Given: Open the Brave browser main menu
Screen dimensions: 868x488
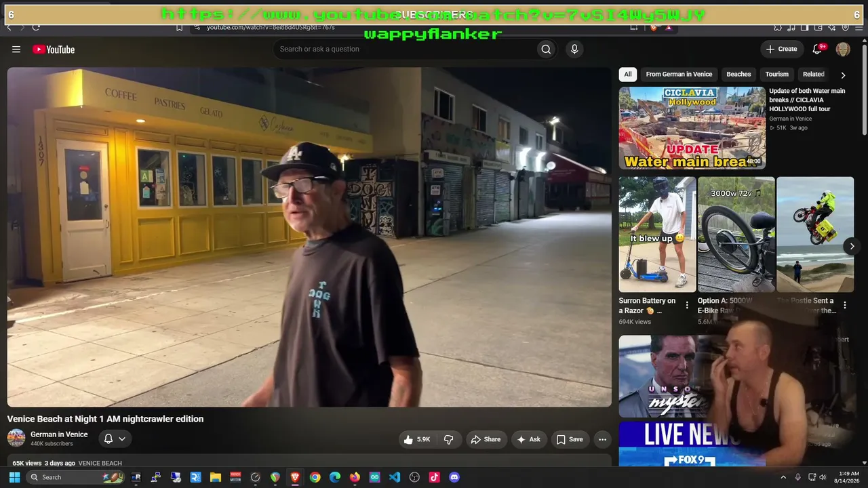Looking at the screenshot, I should (859, 28).
